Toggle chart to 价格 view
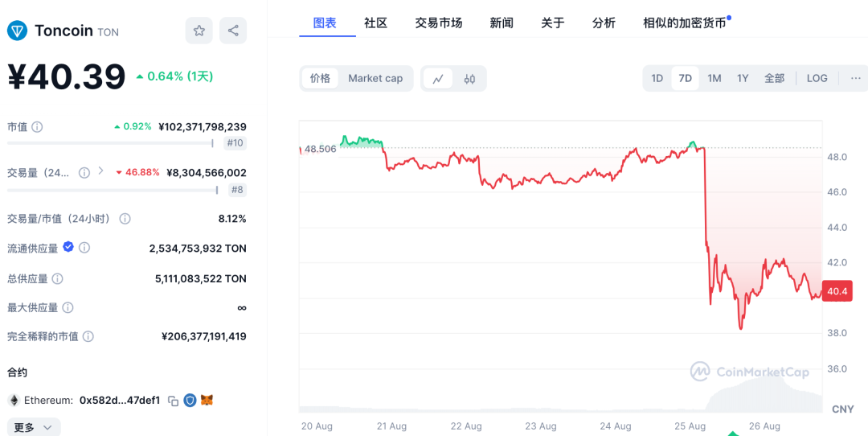 [x=320, y=79]
